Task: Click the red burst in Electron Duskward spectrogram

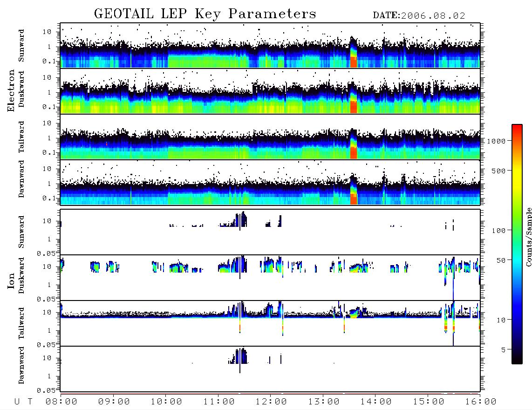Action: click(x=354, y=107)
